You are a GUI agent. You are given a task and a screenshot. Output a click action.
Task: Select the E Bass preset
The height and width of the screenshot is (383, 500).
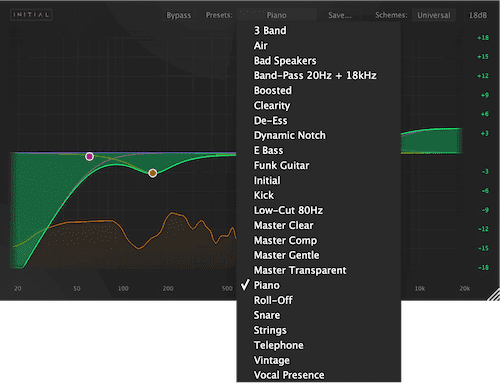pos(318,151)
